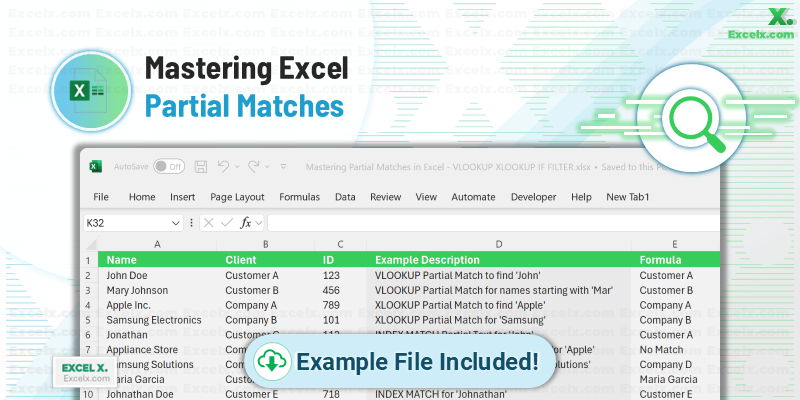Switch to the Insert tab
Screen dimensions: 800x400
183,197
